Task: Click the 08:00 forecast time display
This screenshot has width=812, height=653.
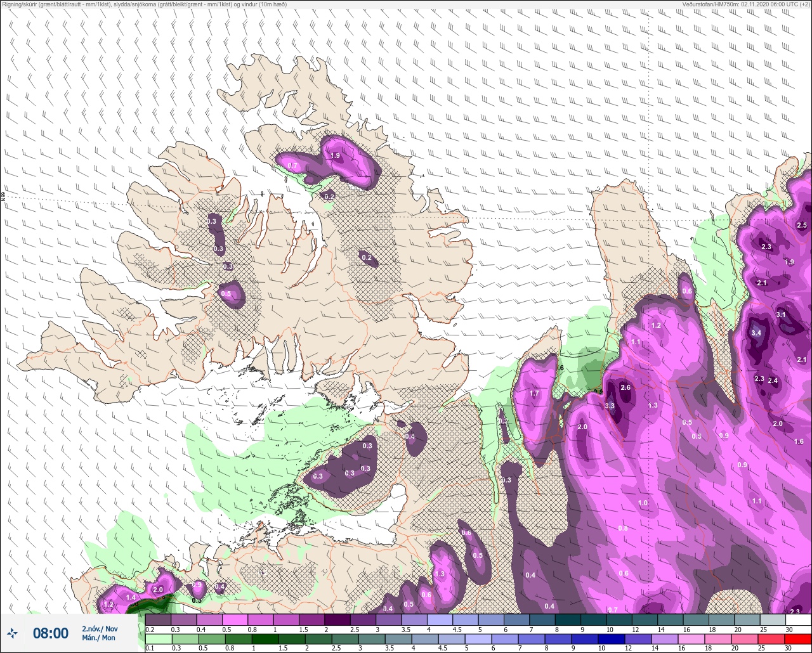Action: click(x=51, y=633)
